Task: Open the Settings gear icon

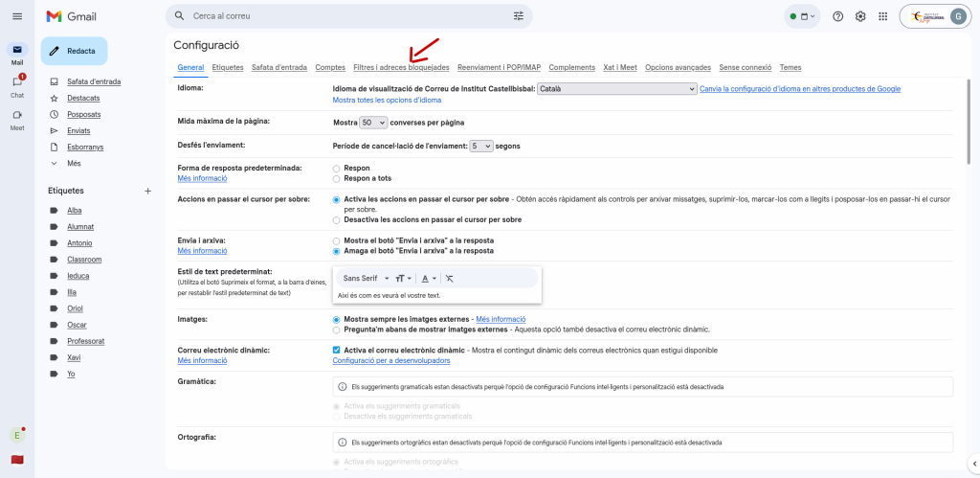Action: (860, 16)
